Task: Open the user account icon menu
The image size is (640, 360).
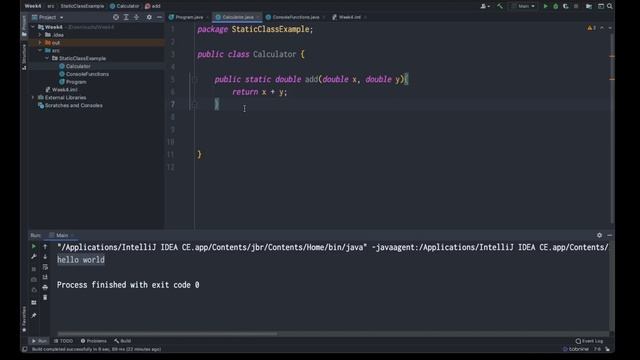Action: pos(485,6)
